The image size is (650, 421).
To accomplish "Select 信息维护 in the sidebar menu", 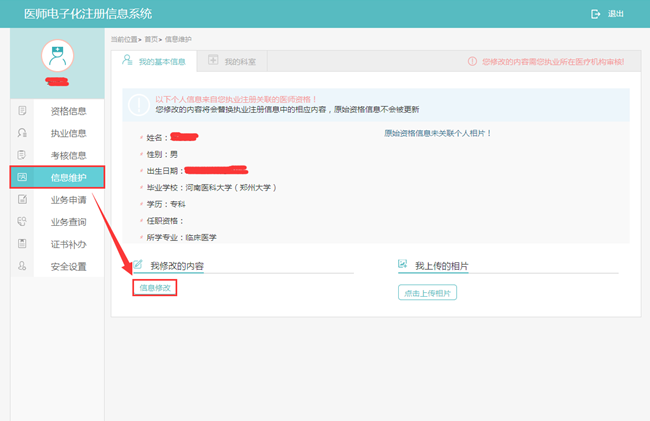I will tap(68, 178).
